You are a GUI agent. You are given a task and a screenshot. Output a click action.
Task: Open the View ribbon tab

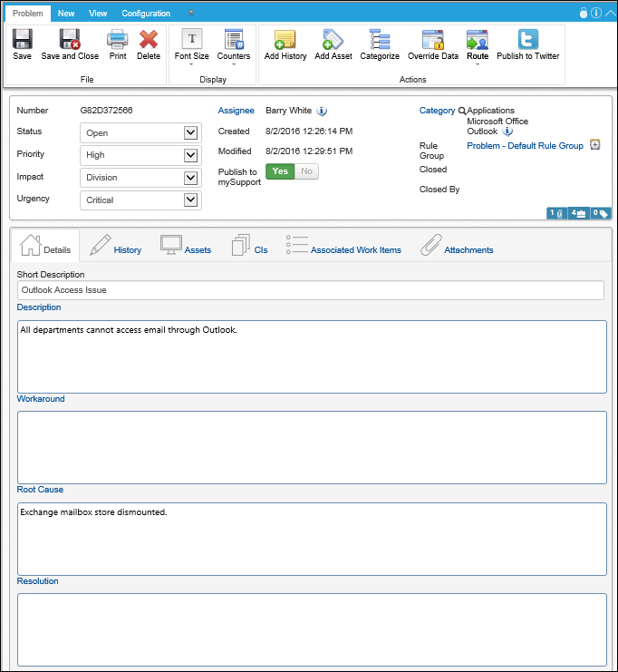pyautogui.click(x=98, y=14)
